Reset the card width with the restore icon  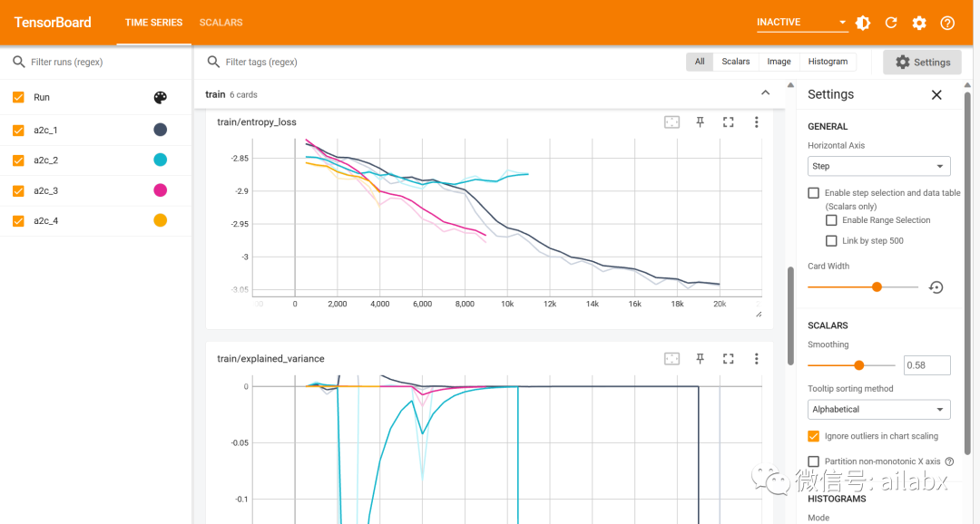coord(936,287)
